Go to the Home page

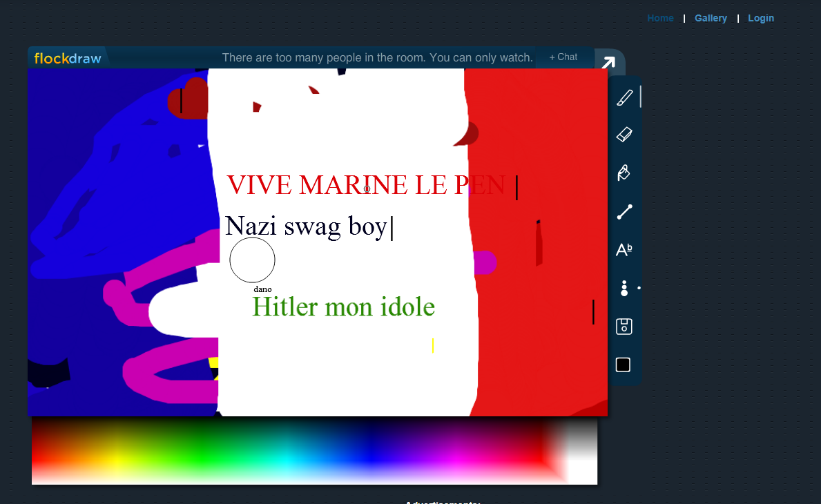(660, 19)
